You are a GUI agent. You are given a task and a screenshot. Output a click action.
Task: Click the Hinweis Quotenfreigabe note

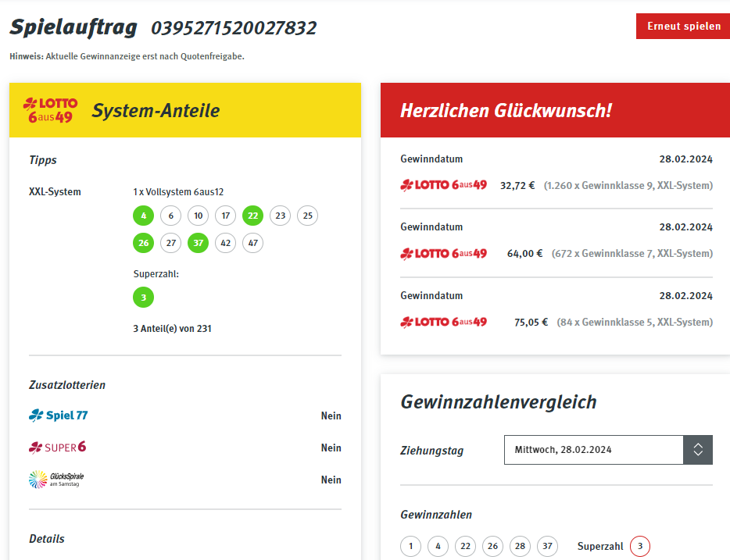tap(127, 56)
